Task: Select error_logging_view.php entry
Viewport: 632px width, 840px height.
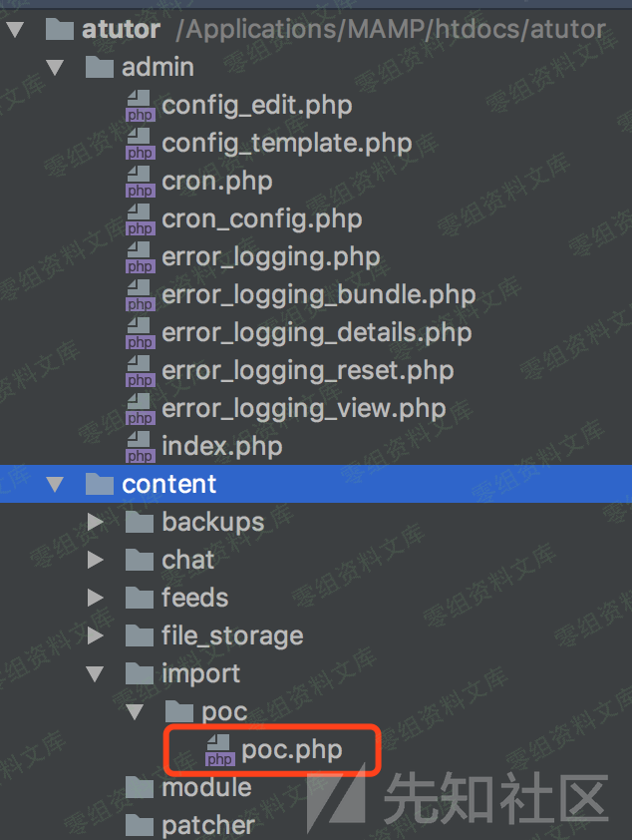Action: [x=304, y=409]
